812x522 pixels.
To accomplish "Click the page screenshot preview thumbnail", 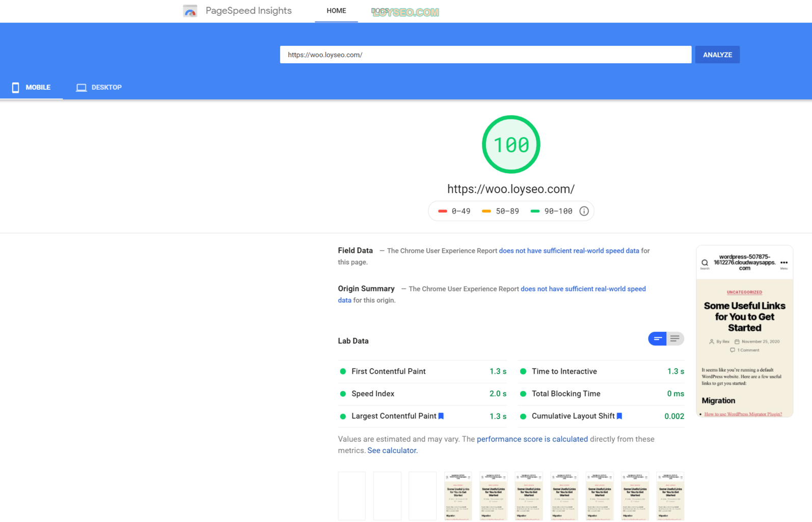I will point(744,331).
